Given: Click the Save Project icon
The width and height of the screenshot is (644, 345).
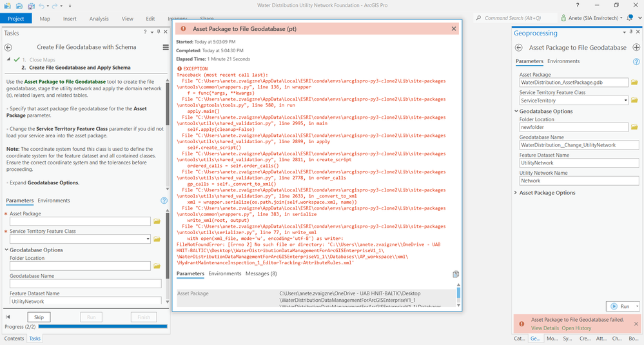Looking at the screenshot, I should pyautogui.click(x=31, y=6).
